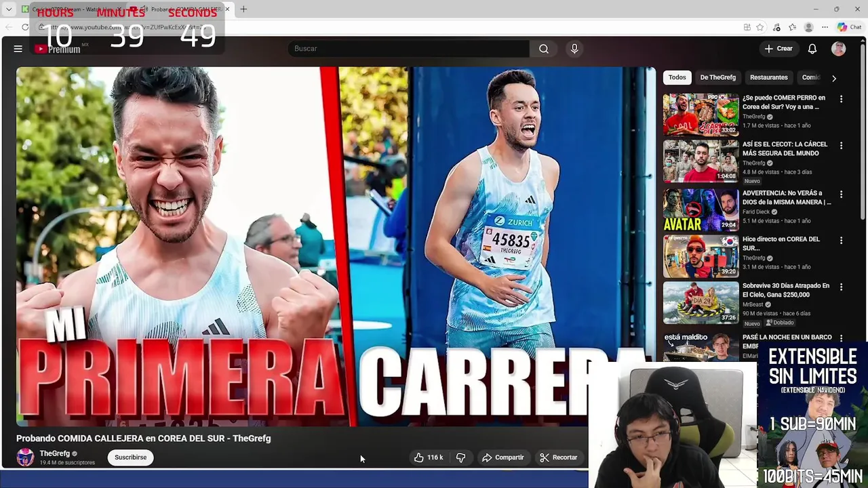Open options for COMER PERRO video
This screenshot has width=868, height=488.
[x=841, y=99]
